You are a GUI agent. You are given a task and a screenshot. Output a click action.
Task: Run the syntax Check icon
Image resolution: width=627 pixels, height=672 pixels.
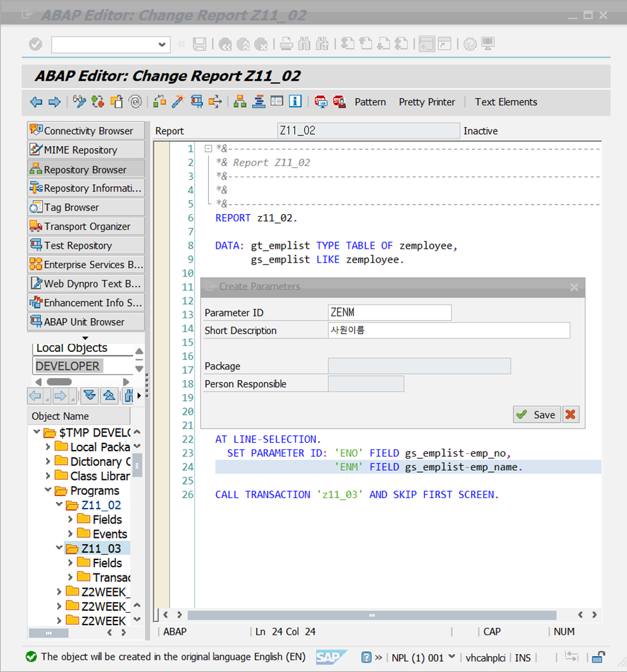pos(159,101)
